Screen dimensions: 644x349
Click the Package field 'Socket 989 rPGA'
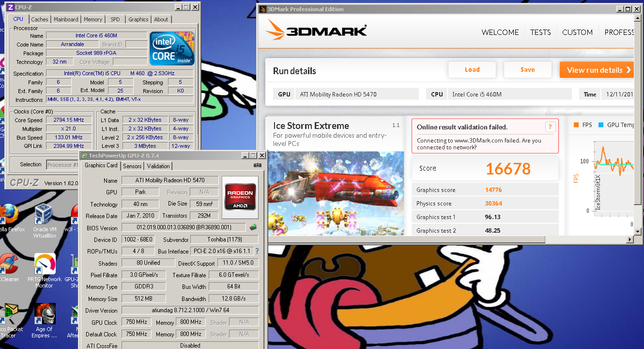tap(97, 53)
